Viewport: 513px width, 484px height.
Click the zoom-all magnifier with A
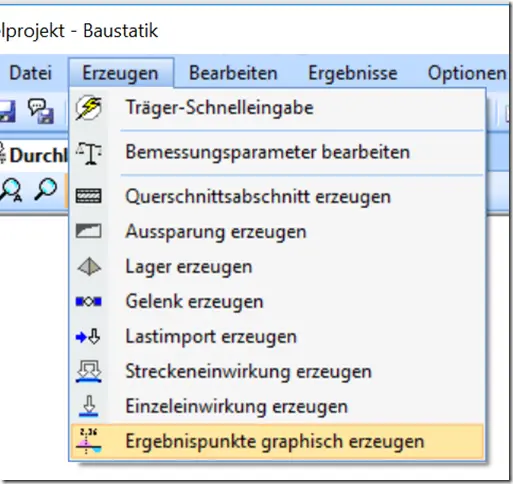coord(11,191)
